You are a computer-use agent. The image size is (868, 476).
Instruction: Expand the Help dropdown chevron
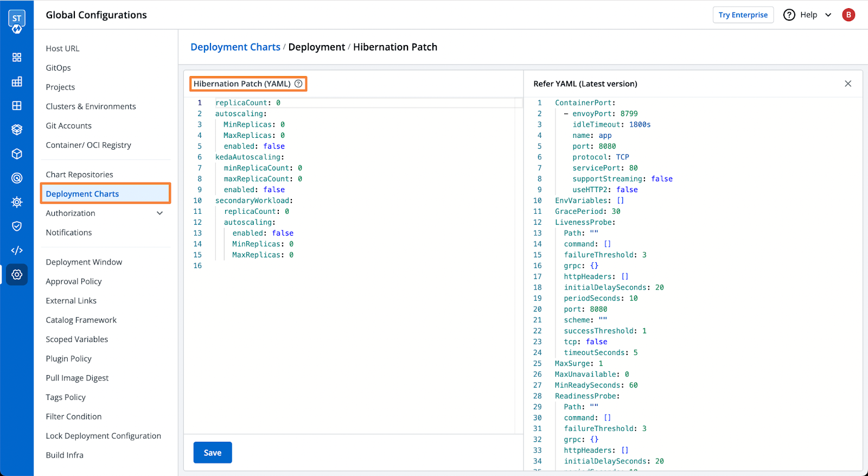point(828,15)
